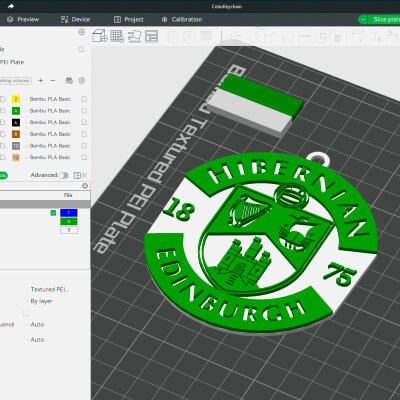Switch to the Project tab

click(129, 19)
